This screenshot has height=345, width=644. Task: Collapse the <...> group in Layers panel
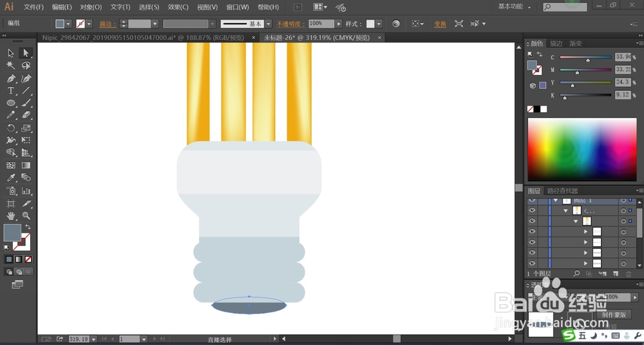[x=565, y=210]
